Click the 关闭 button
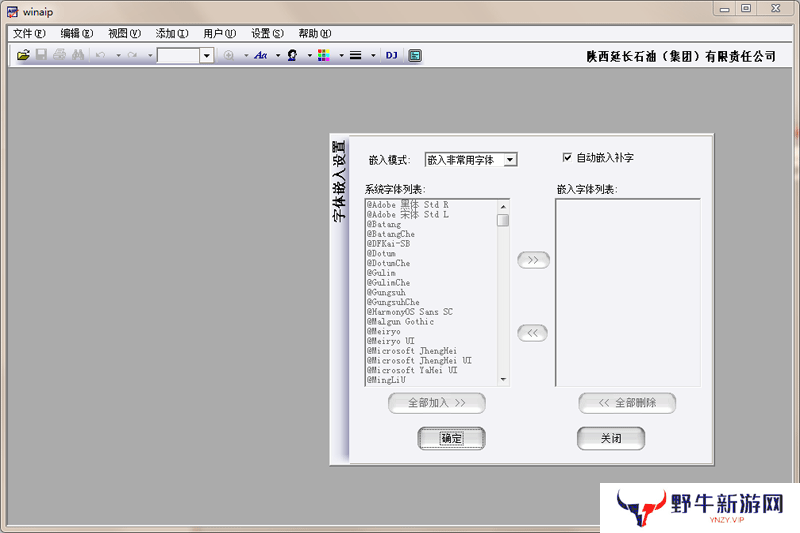 click(x=611, y=439)
